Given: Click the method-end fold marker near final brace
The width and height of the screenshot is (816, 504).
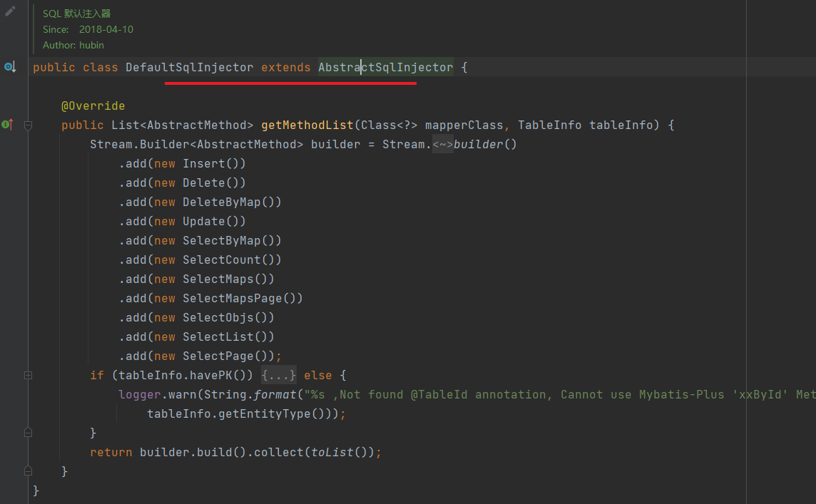Looking at the screenshot, I should 28,471.
